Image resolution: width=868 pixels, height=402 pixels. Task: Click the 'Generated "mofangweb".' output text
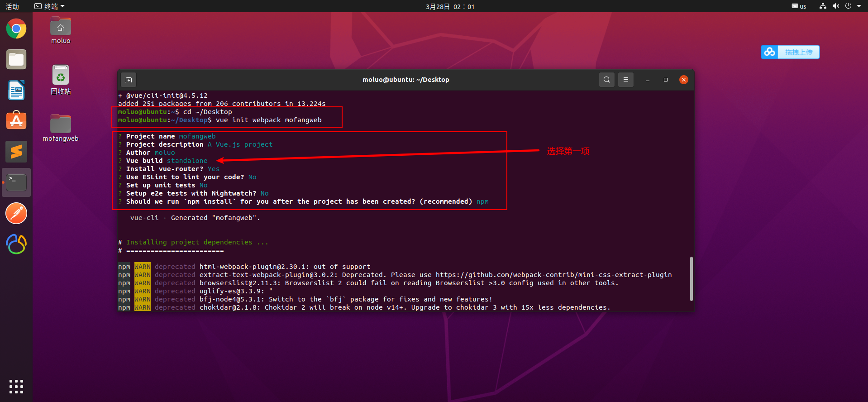point(215,218)
